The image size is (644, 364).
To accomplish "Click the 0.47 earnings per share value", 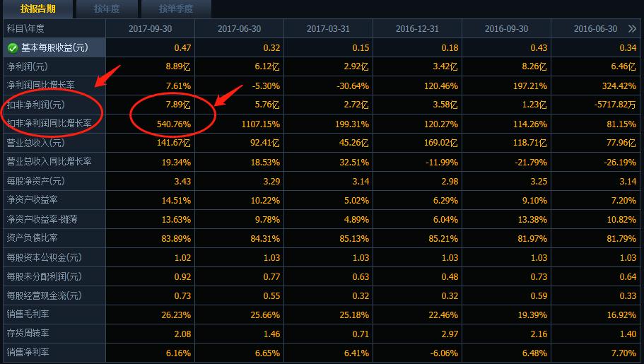I will [182, 47].
